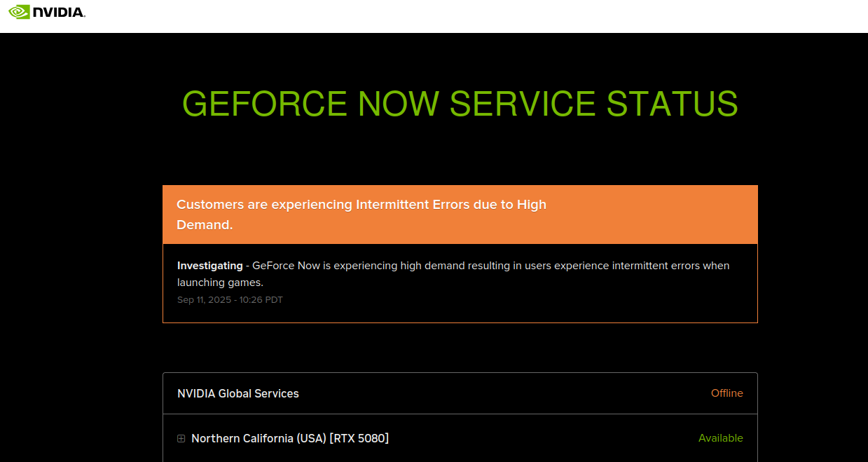Click the orange Offline status text
868x462 pixels.
[x=726, y=393]
